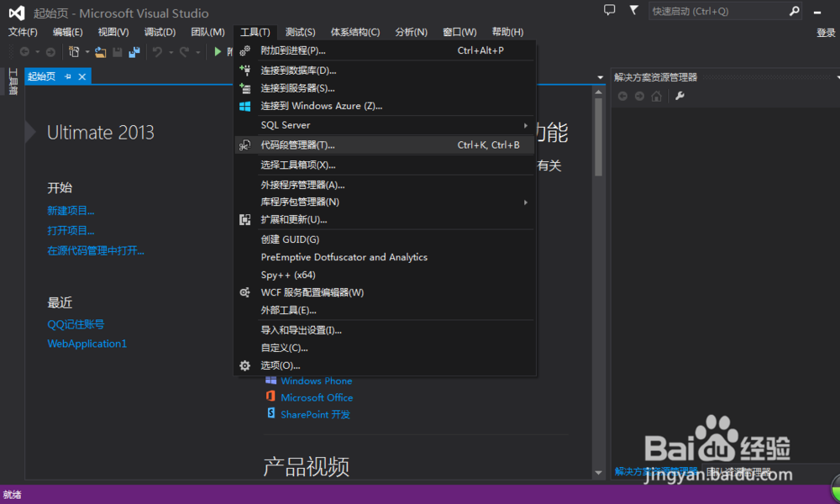Choose 导入和导出设置(I)... menu entry
This screenshot has height=504, width=840.
tap(385, 330)
